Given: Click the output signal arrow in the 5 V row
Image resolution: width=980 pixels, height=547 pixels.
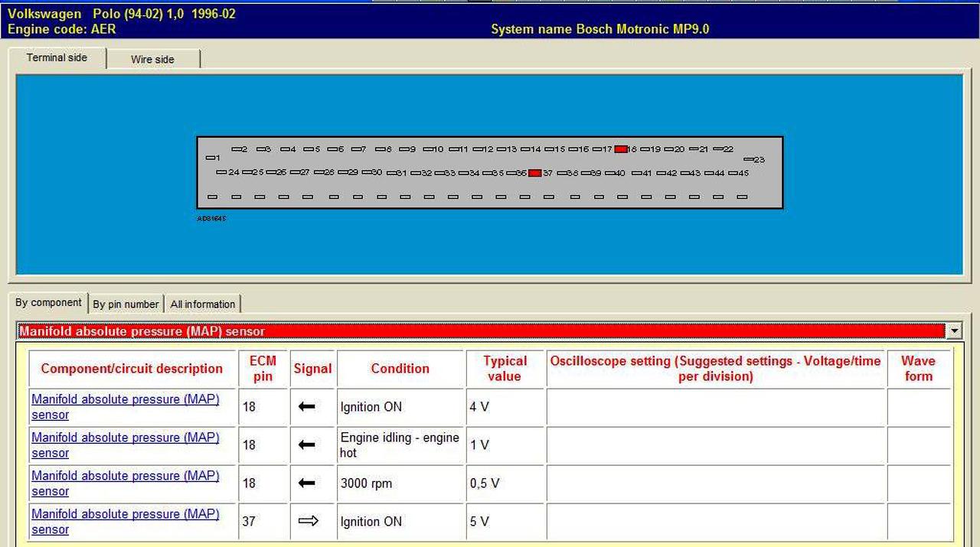Looking at the screenshot, I should click(308, 522).
